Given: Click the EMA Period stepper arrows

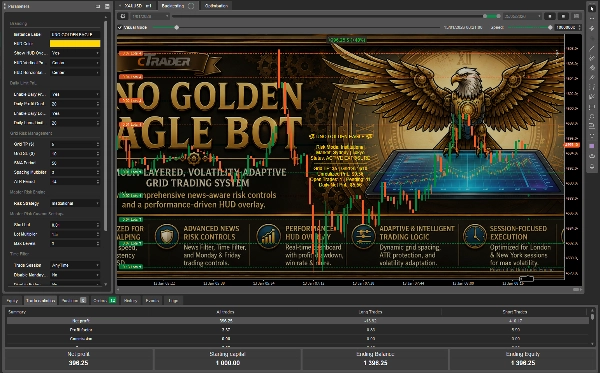Looking at the screenshot, I should [98, 163].
